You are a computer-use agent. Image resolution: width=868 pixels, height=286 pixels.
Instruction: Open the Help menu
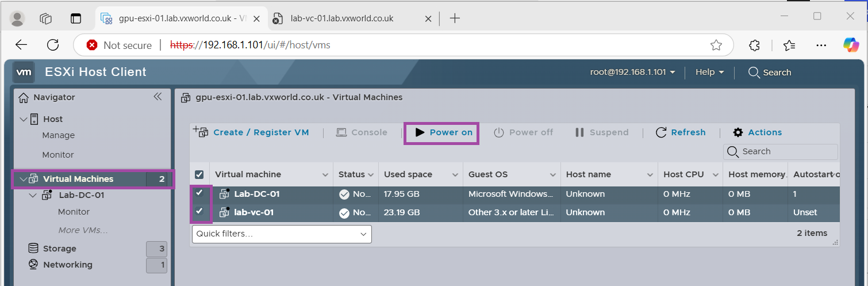709,72
